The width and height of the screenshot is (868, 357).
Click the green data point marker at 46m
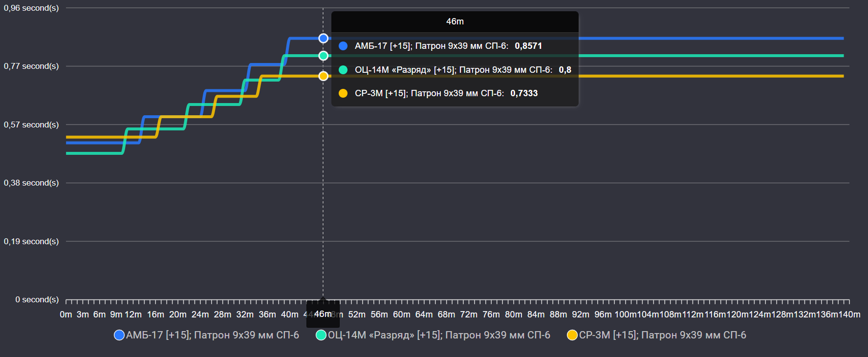point(323,56)
